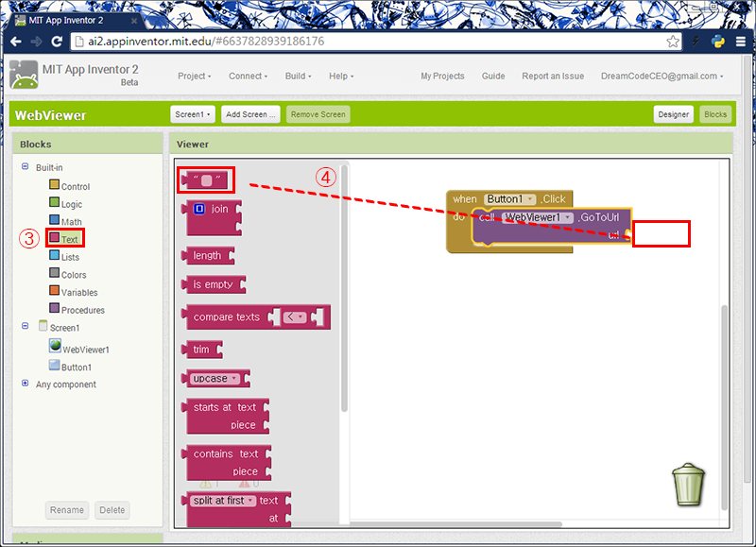756x547 pixels.
Task: Click the Screen1 component icon
Action: (43, 326)
